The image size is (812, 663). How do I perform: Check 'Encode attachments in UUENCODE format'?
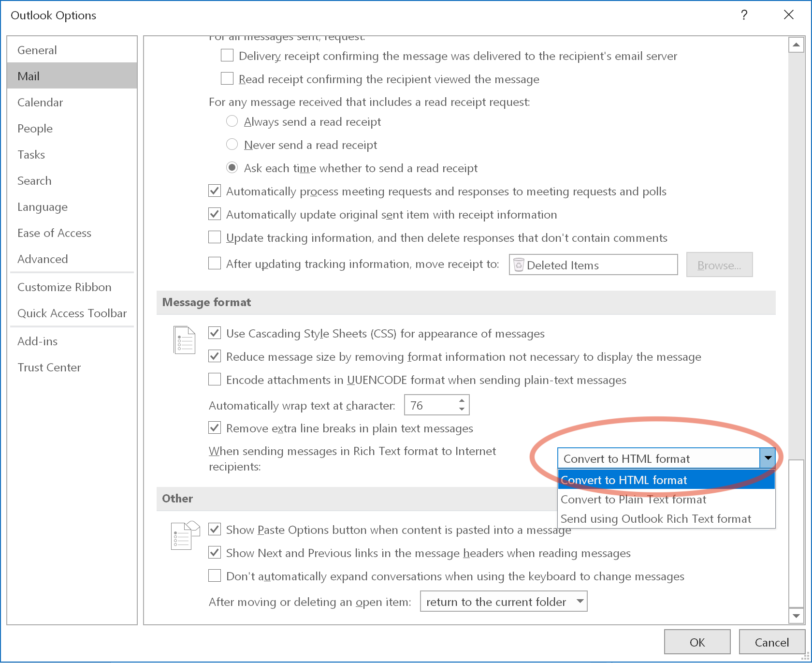tap(214, 379)
